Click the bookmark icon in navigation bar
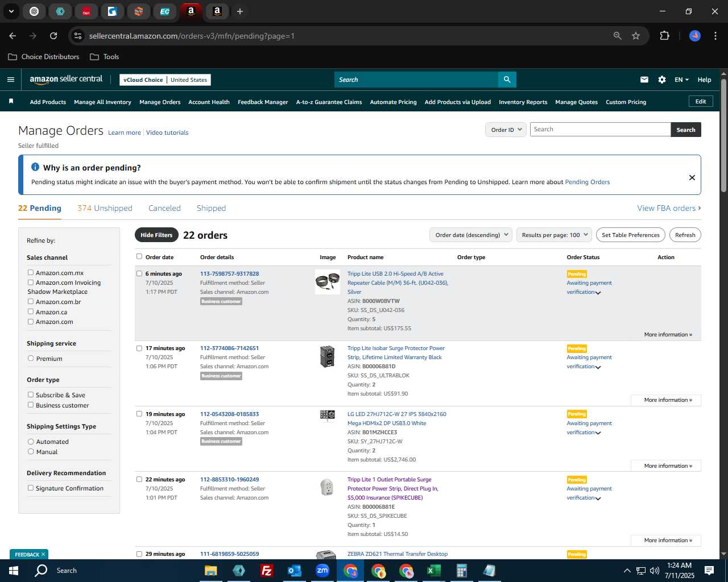Image resolution: width=728 pixels, height=582 pixels. pos(11,102)
